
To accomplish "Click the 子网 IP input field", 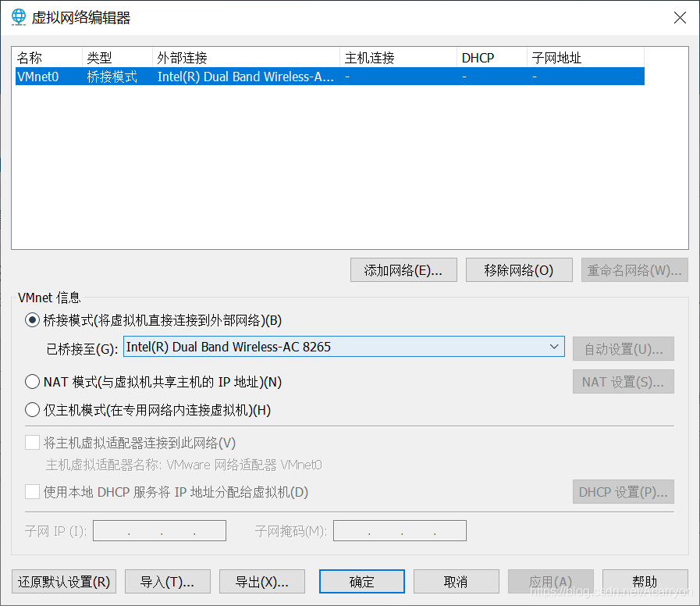I will pos(159,530).
